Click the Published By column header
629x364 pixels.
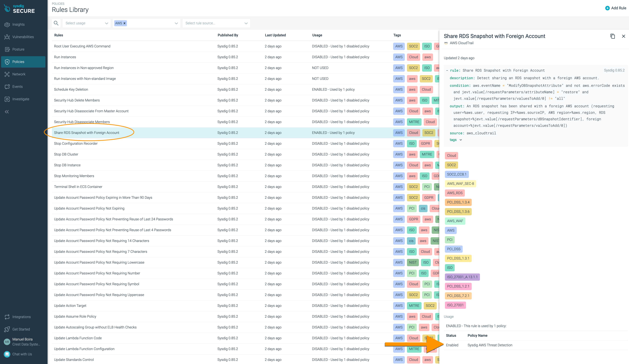coord(228,35)
